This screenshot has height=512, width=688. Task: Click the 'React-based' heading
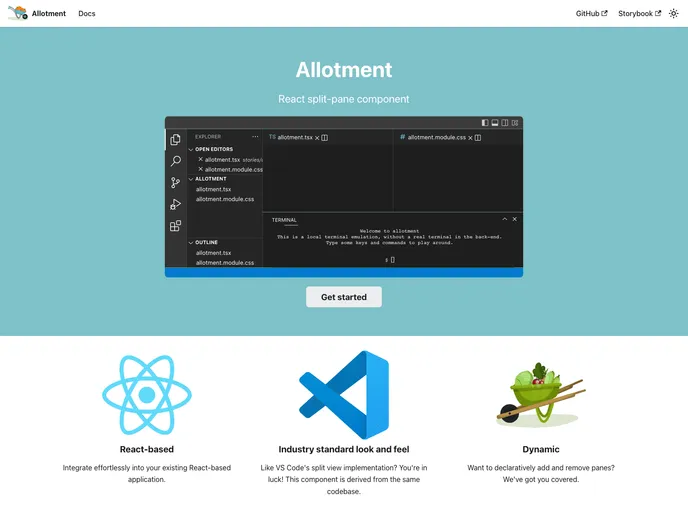point(147,449)
